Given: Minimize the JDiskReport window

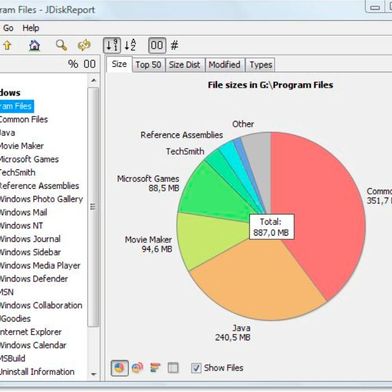Looking at the screenshot, I should [x=375, y=7].
